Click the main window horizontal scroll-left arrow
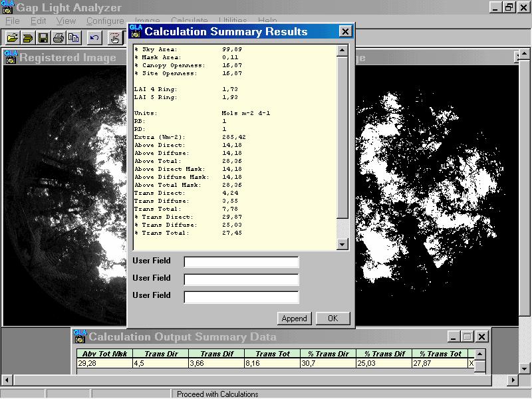 7,380
